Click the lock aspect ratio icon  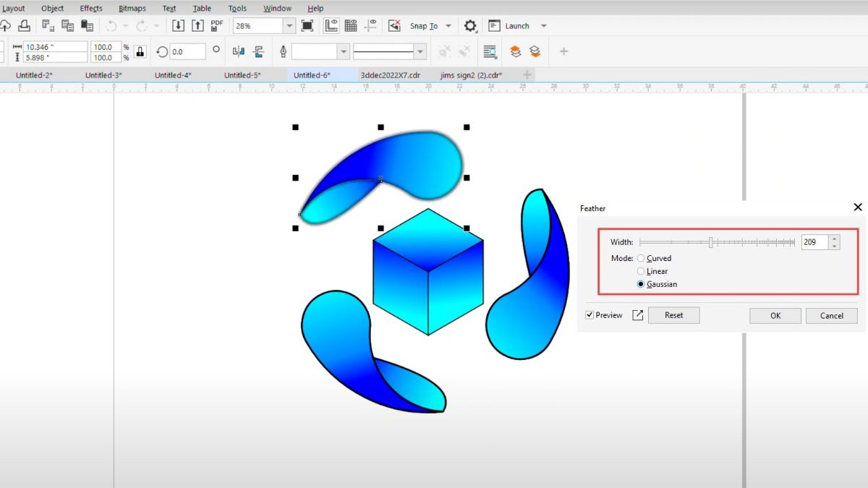coord(140,51)
